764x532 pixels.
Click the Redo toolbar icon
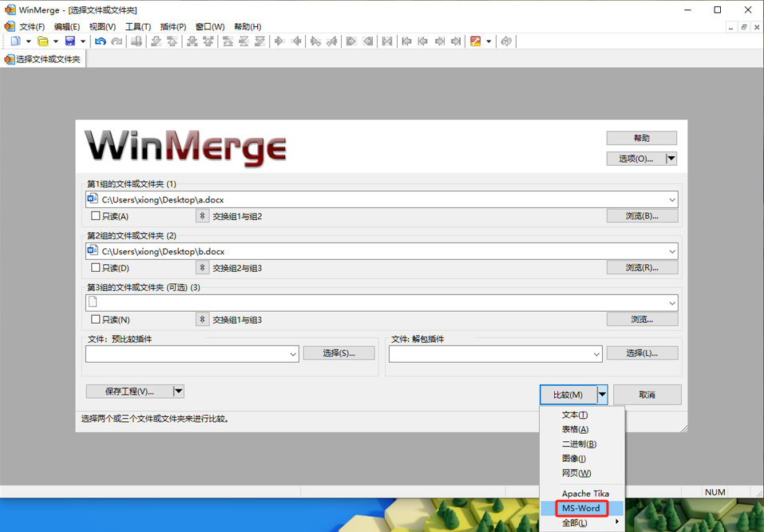[117, 41]
